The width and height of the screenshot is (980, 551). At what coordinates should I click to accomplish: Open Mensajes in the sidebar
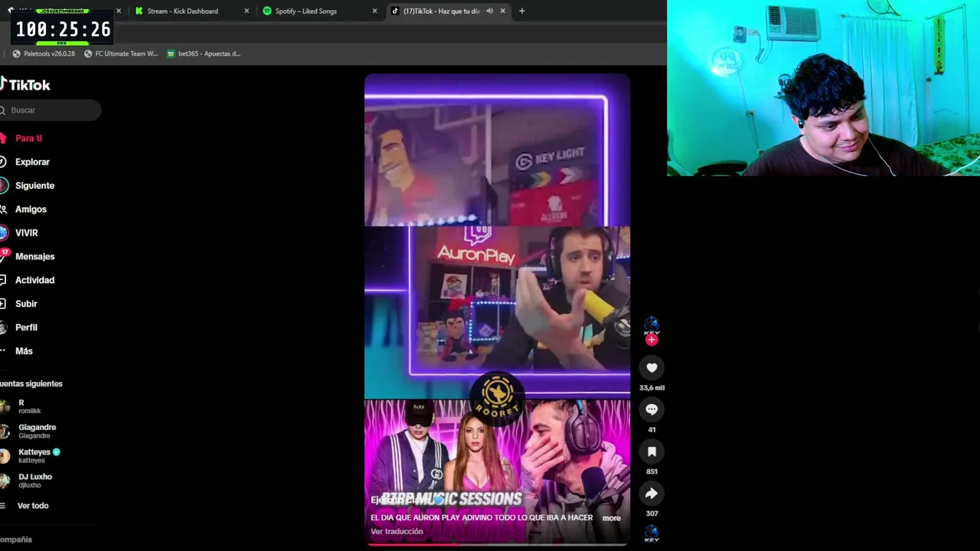pos(34,256)
